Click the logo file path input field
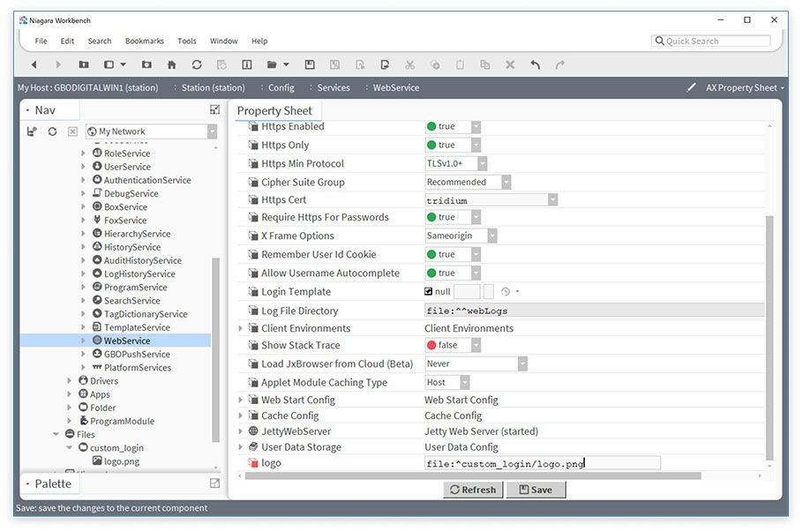The width and height of the screenshot is (802, 532). pos(543,463)
